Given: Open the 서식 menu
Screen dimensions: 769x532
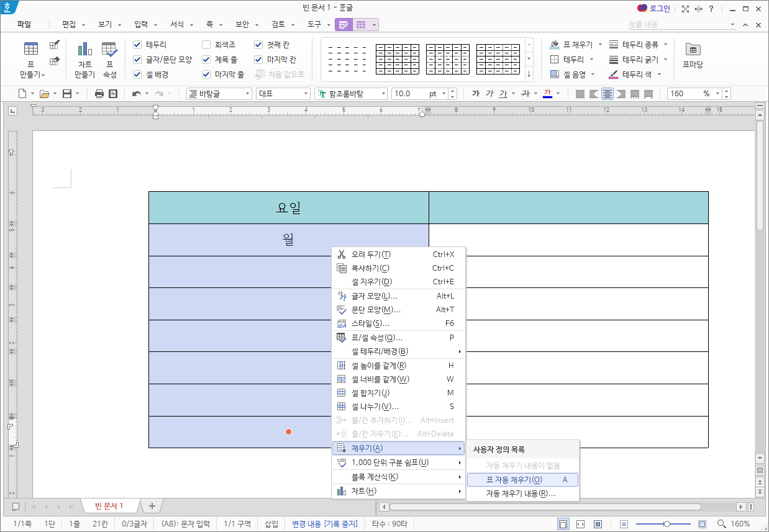Looking at the screenshot, I should point(178,25).
